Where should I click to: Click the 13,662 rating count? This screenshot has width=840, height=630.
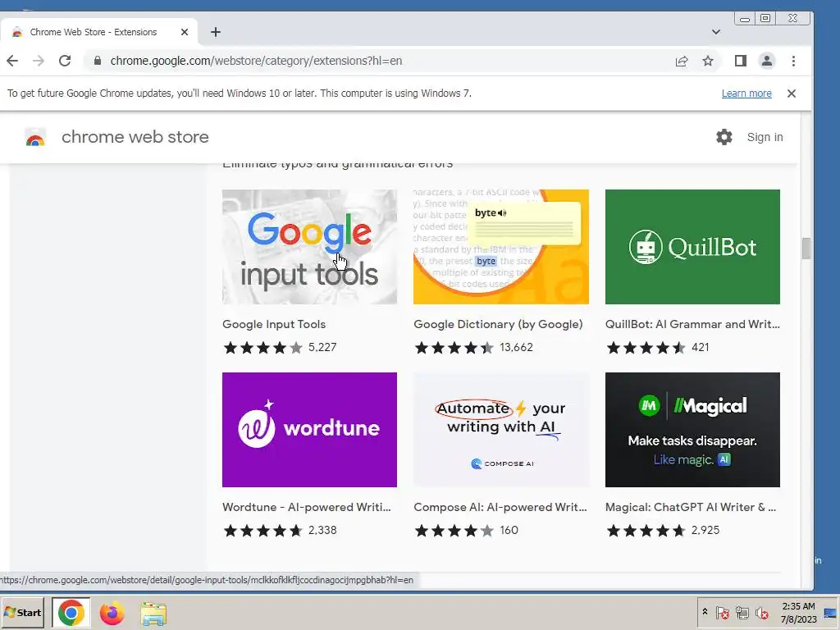[x=517, y=347]
